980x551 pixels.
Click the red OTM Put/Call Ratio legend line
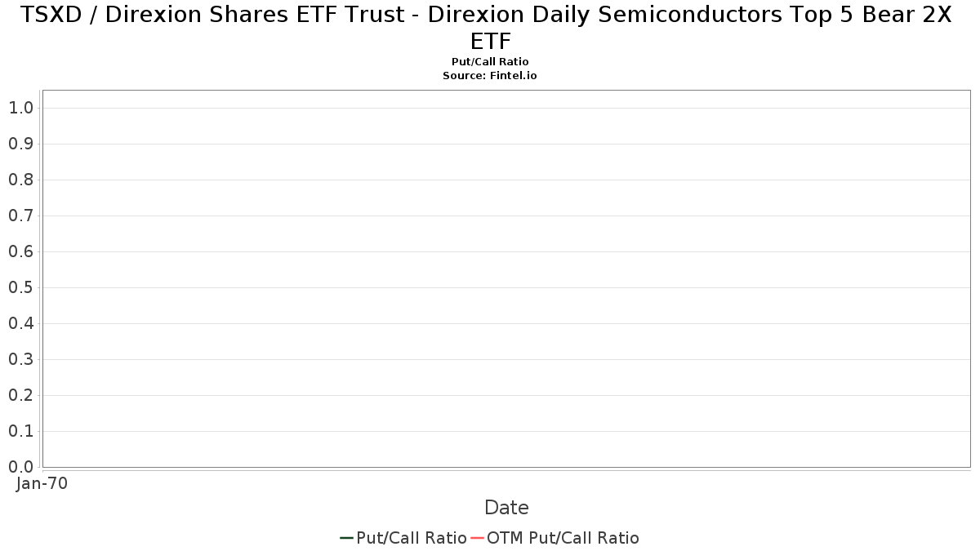tap(477, 538)
